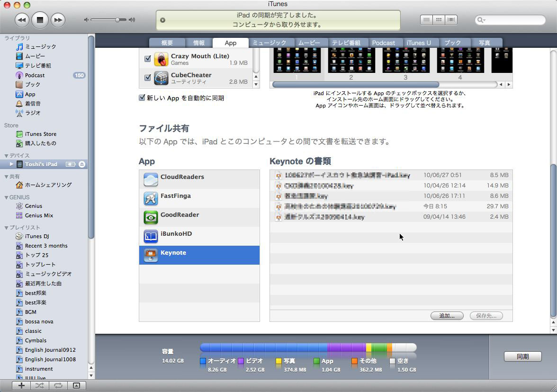Open the 着信音 ringtones library
Screen dimensions: 557x392
point(33,103)
